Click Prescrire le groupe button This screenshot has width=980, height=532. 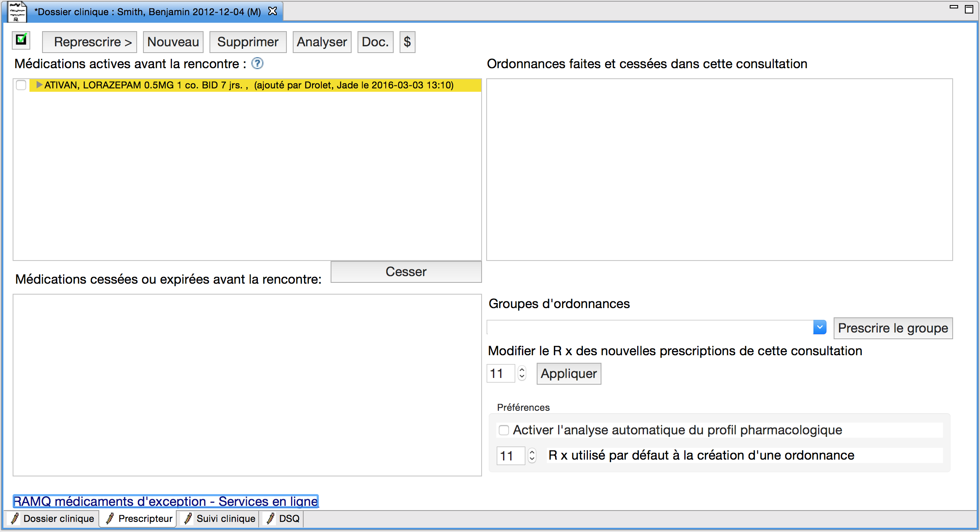893,328
